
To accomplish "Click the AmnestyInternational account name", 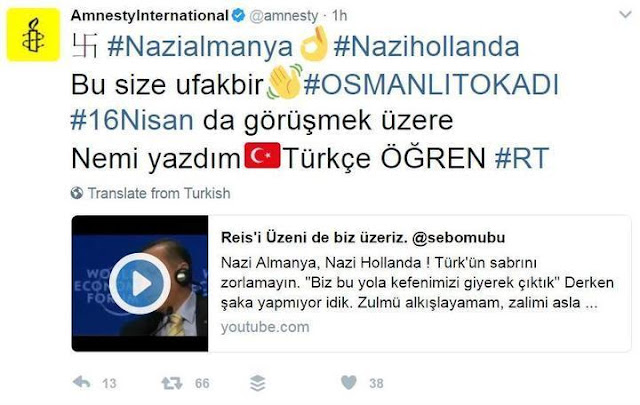I will pos(149,16).
